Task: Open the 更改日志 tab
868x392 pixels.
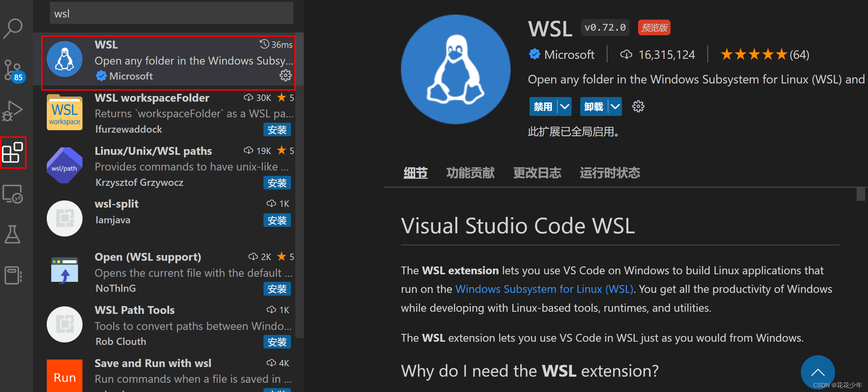Action: click(537, 173)
